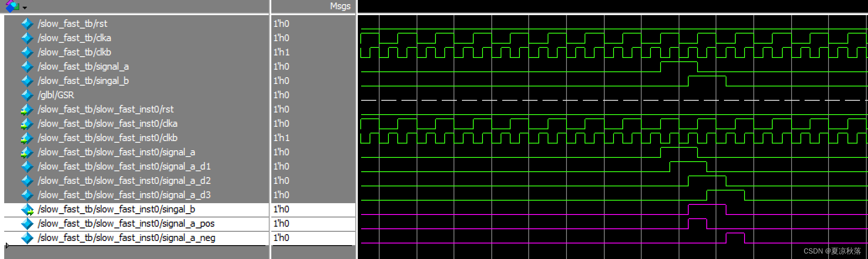Click the output port icon beside slow_fast_inst0/singal_b
Viewport: 868px width, 259px height.
(x=27, y=209)
